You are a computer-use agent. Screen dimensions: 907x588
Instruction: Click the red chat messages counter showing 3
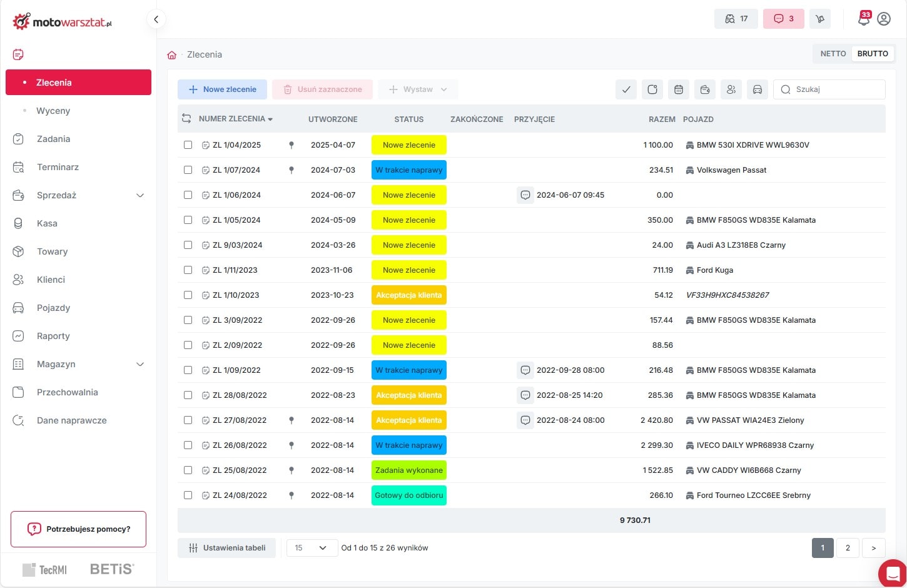783,19
